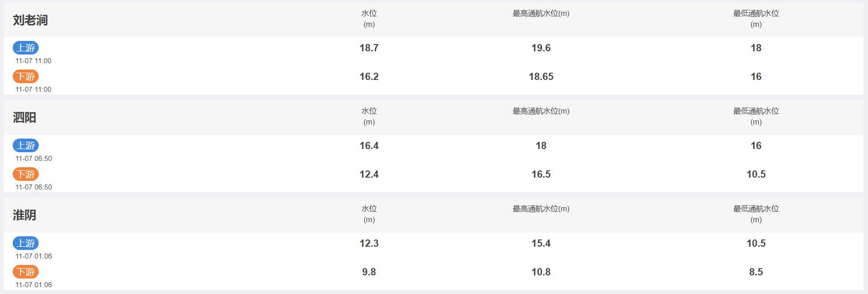Select the 淮阴 station heading
The height and width of the screenshot is (294, 868).
coord(25,215)
